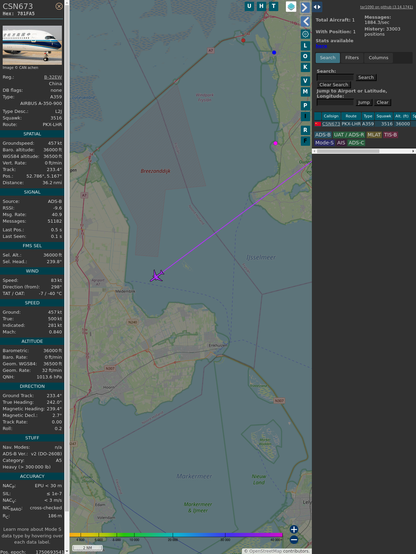Sort table by Callsign column header
Image resolution: width=416 pixels, height=554 pixels.
(331, 116)
